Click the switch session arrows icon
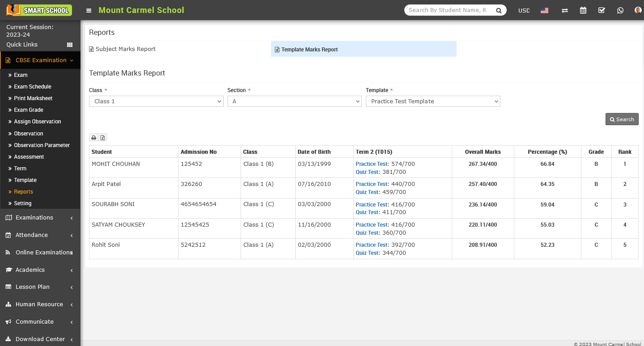The height and width of the screenshot is (346, 644). tap(565, 10)
